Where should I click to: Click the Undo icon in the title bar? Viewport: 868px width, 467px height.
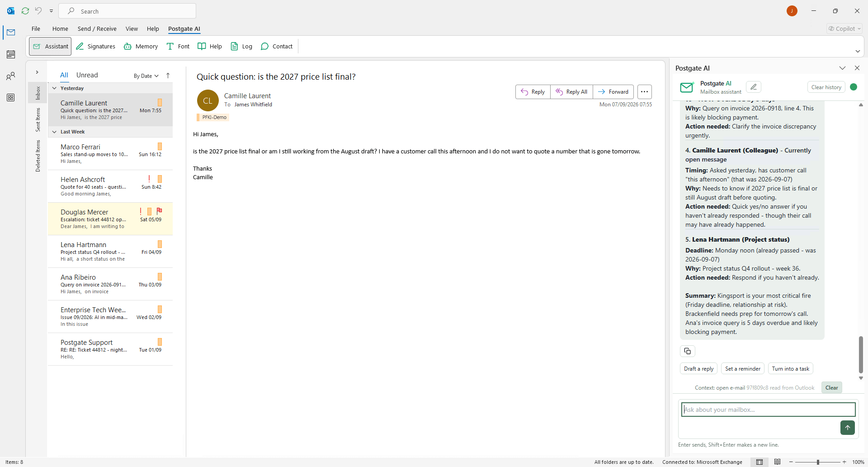38,11
